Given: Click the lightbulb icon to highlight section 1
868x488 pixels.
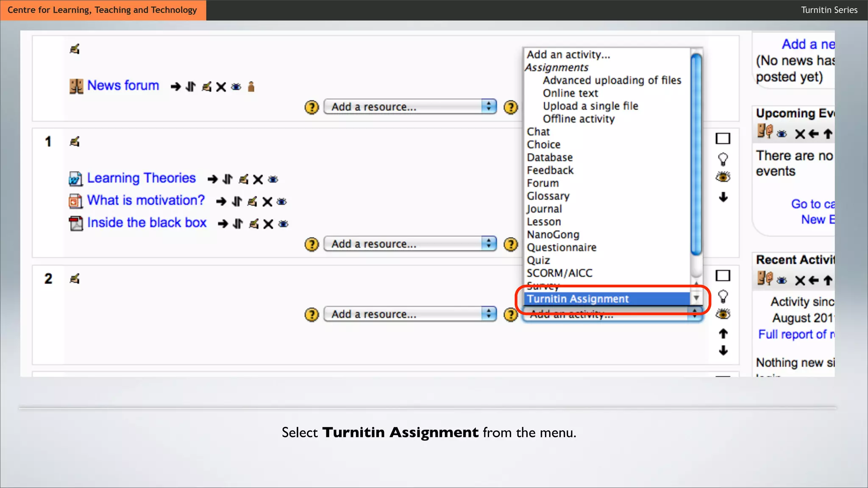Looking at the screenshot, I should pyautogui.click(x=723, y=159).
